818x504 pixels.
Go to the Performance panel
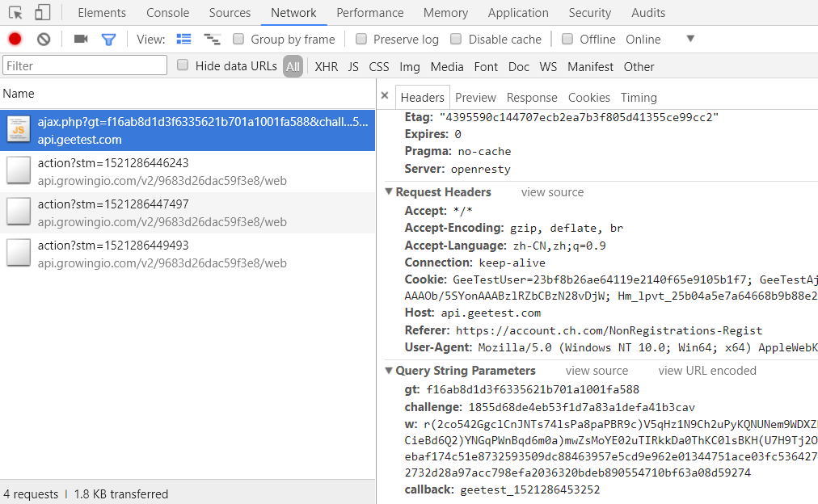pos(370,12)
